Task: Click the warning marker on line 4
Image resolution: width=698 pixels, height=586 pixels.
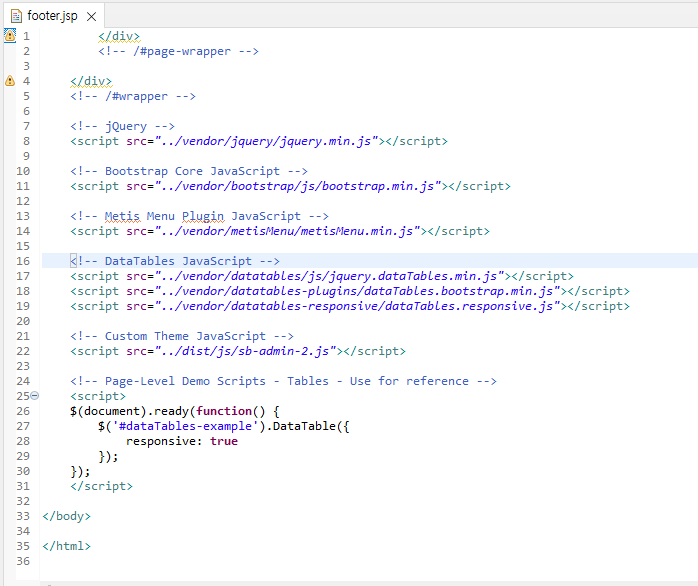Action: (x=10, y=81)
